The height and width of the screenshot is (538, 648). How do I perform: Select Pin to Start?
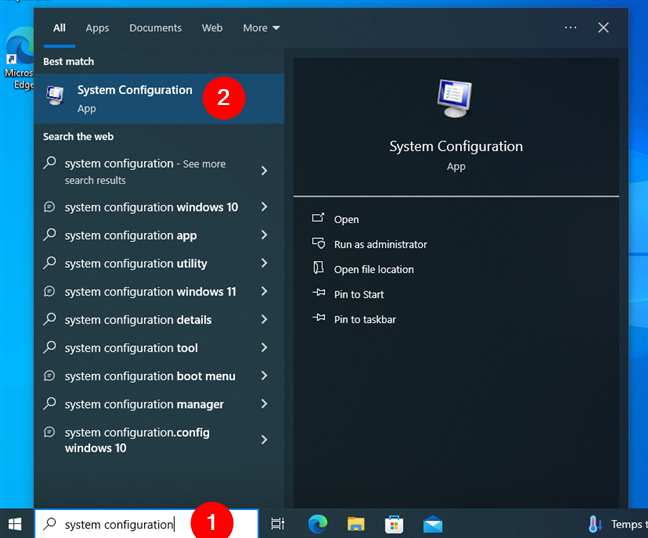coord(359,295)
